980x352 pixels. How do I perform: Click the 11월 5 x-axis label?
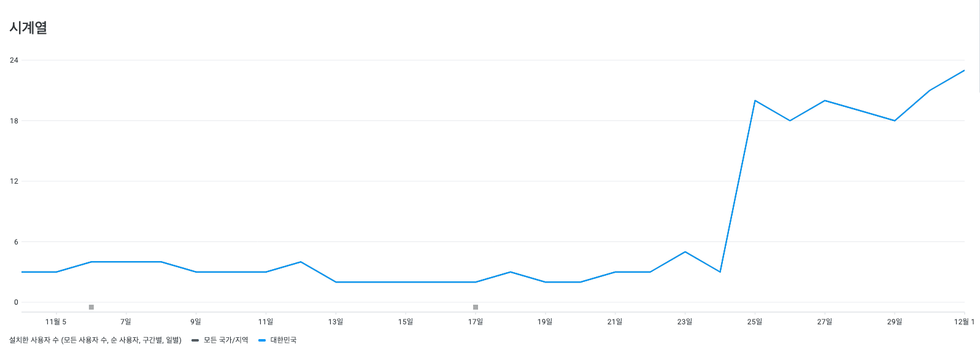click(x=56, y=322)
